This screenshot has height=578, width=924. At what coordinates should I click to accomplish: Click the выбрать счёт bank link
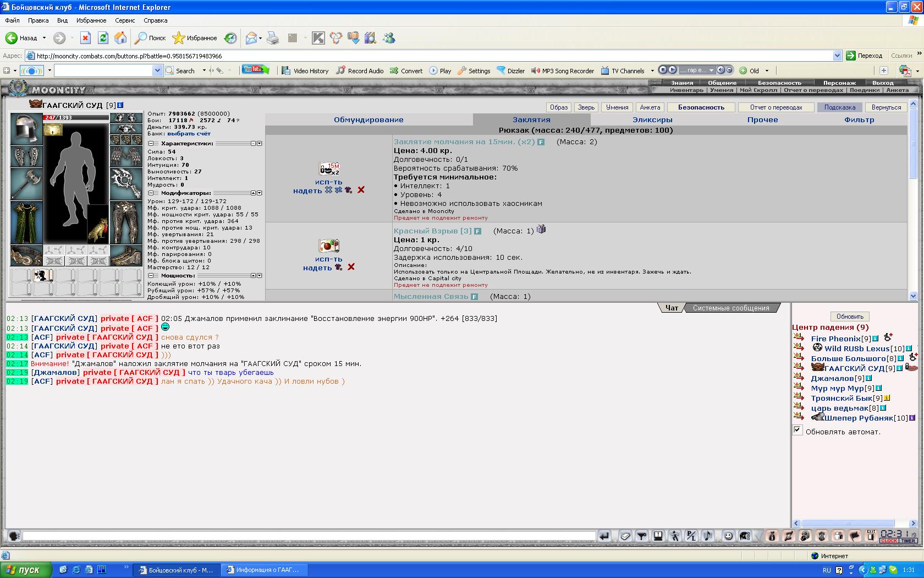click(189, 133)
